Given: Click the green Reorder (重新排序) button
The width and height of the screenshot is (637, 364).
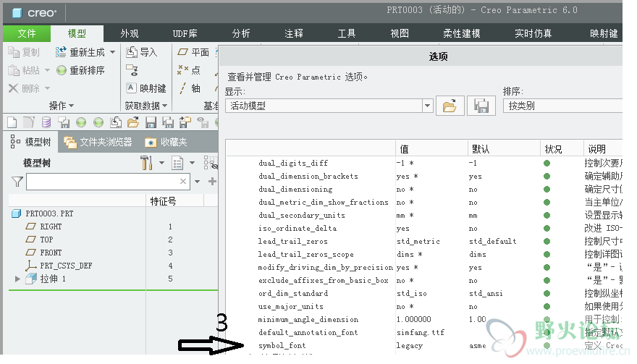Looking at the screenshot, I should click(80, 70).
